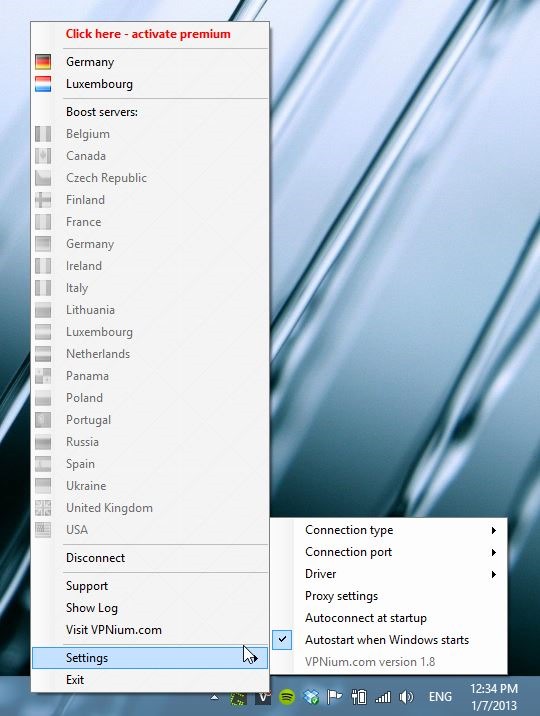Image resolution: width=540 pixels, height=716 pixels.
Task: Open Spotify from the system tray
Action: tap(287, 697)
